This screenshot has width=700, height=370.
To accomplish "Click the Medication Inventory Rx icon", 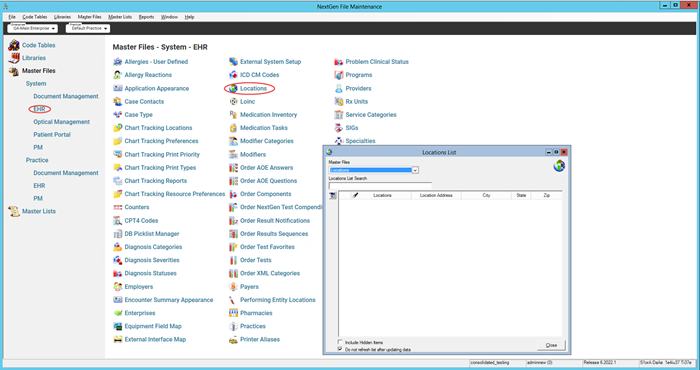I will [233, 115].
